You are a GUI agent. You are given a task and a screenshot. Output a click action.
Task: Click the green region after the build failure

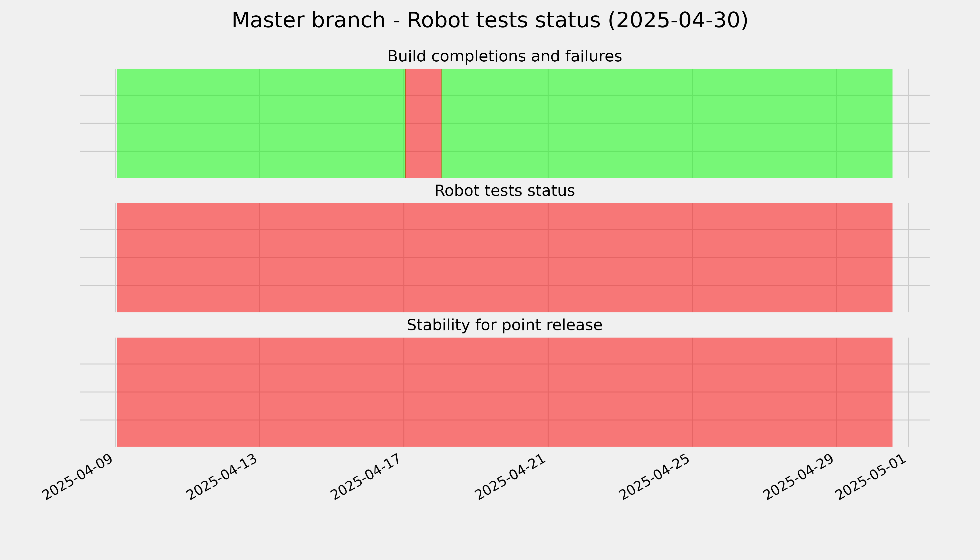click(667, 123)
